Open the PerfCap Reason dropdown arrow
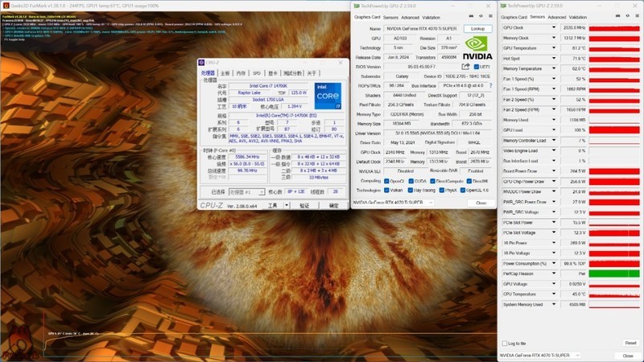This screenshot has height=362, width=644. pos(554,274)
